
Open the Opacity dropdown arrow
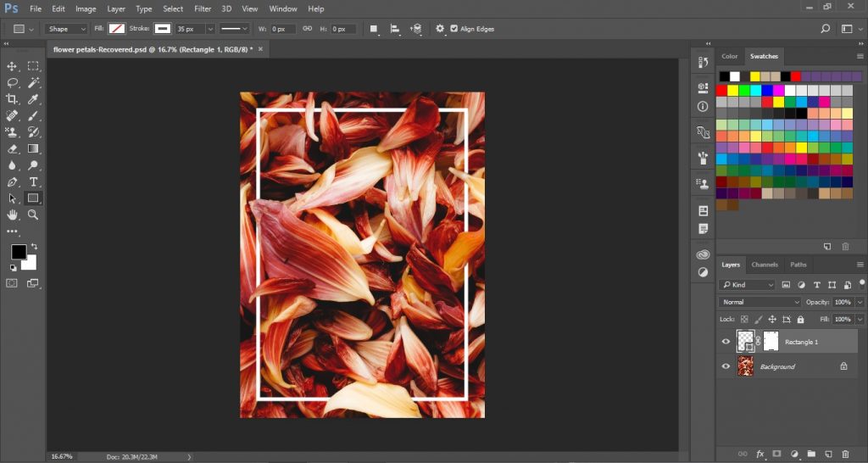pyautogui.click(x=860, y=302)
